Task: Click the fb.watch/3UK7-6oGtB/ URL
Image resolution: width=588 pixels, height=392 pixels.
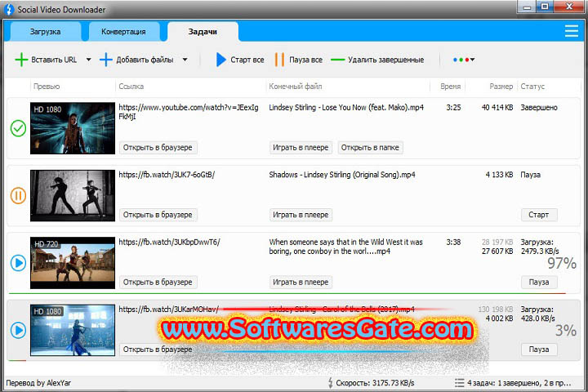Action: (x=167, y=175)
